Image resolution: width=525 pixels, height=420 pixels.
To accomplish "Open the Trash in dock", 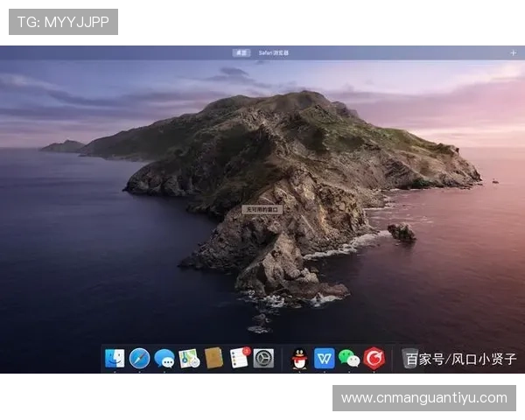I will [x=409, y=358].
